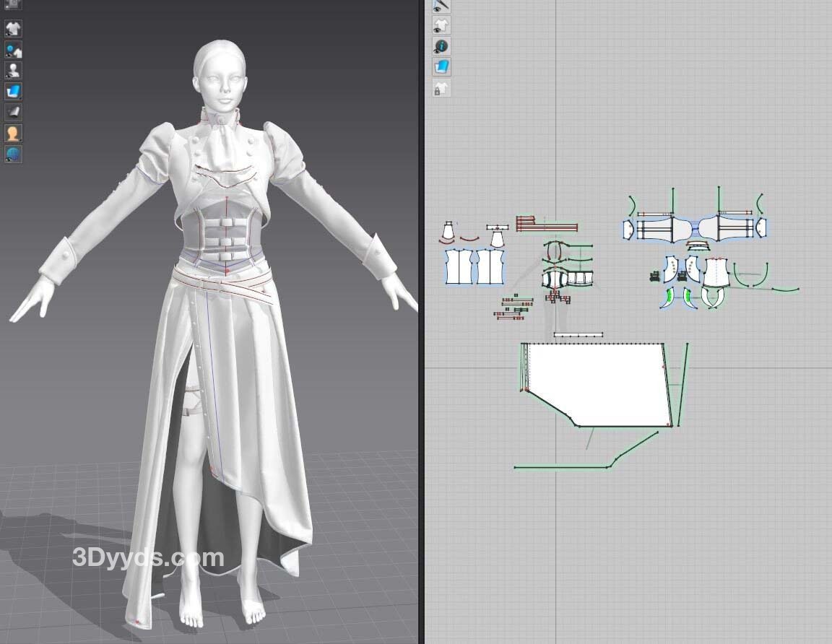Click the info display icon with eye
Screen dimensions: 832x644
tap(441, 46)
